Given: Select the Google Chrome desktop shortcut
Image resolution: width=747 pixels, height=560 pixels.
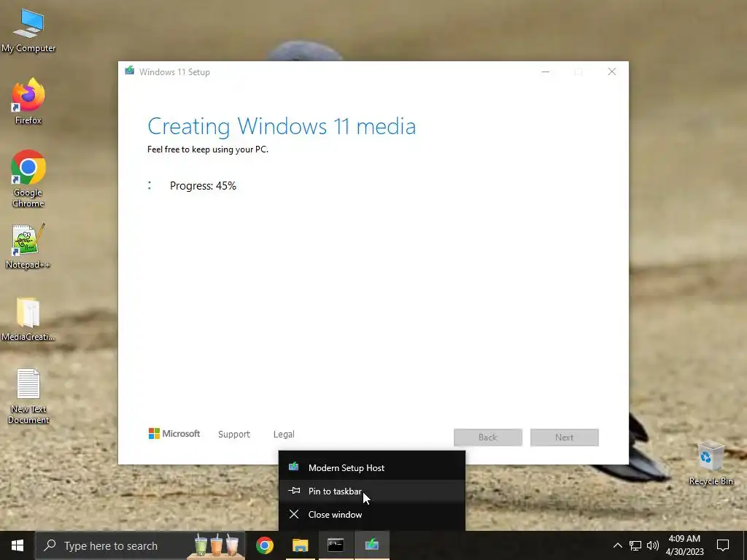Looking at the screenshot, I should [x=28, y=179].
